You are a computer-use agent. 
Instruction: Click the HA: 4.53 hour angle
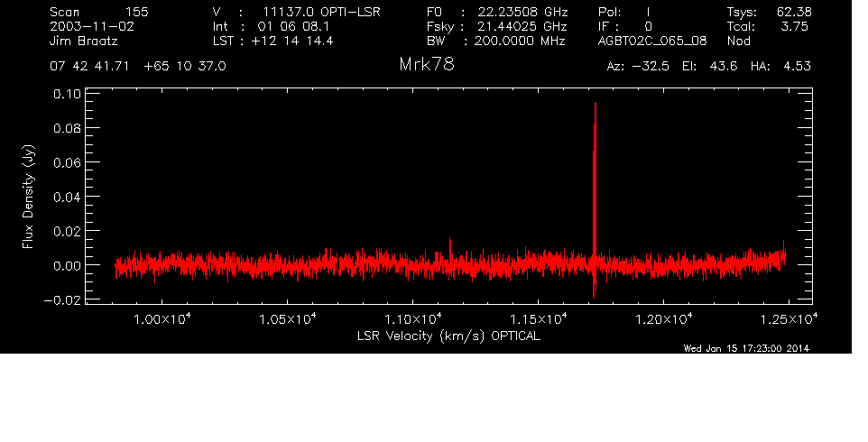pos(780,67)
